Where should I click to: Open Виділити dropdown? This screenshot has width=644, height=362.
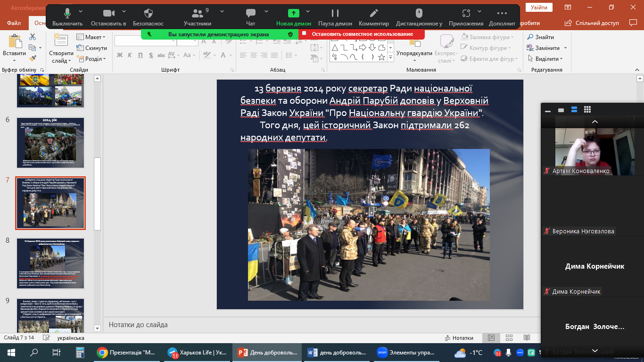[545, 59]
